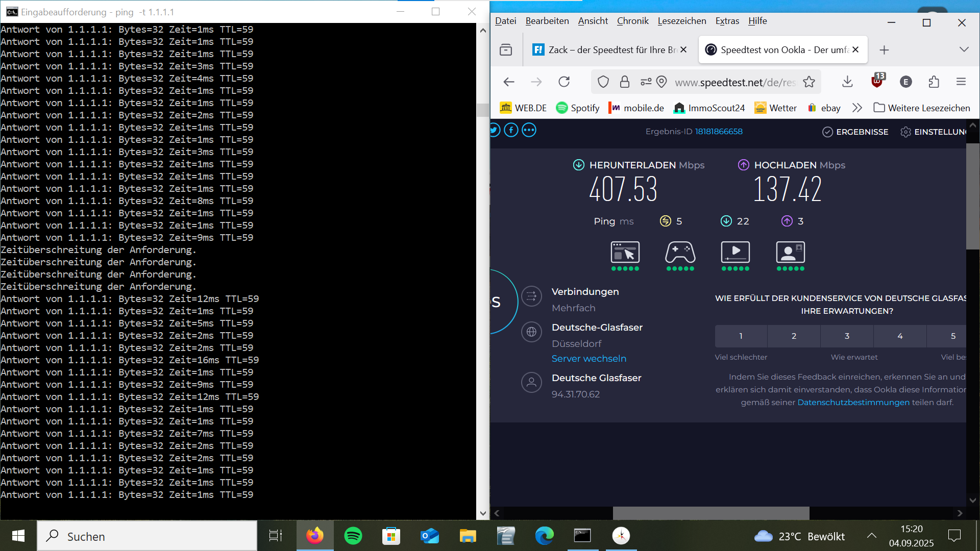
Task: Rate customer service 2
Action: click(x=794, y=336)
